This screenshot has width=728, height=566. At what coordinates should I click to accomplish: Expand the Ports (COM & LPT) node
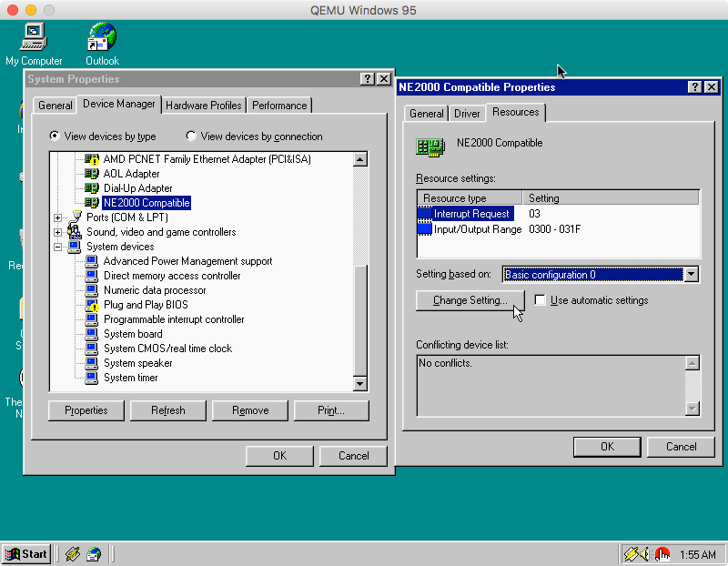pos(57,217)
